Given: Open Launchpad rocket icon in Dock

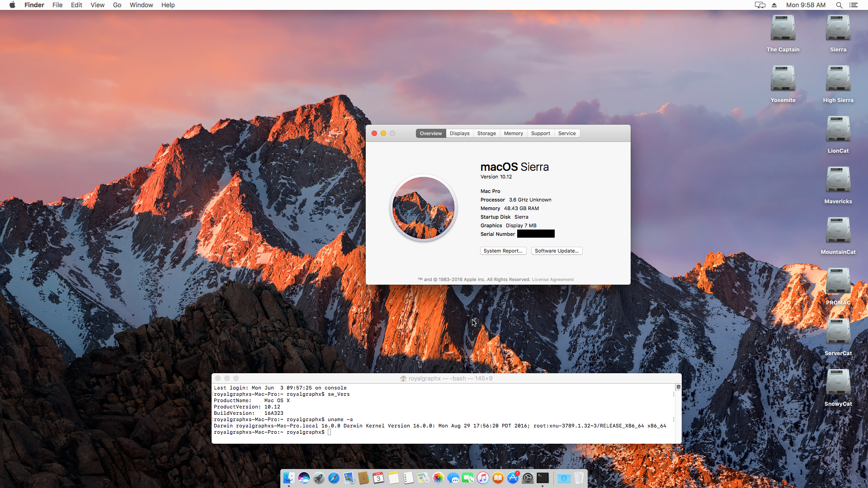Looking at the screenshot, I should click(319, 478).
